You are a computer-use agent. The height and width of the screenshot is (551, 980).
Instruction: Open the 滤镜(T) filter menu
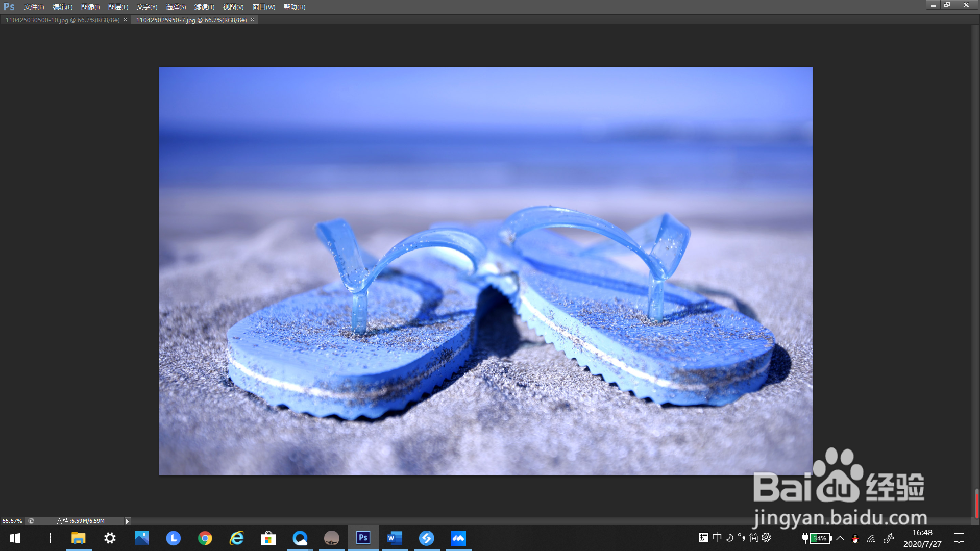click(204, 7)
